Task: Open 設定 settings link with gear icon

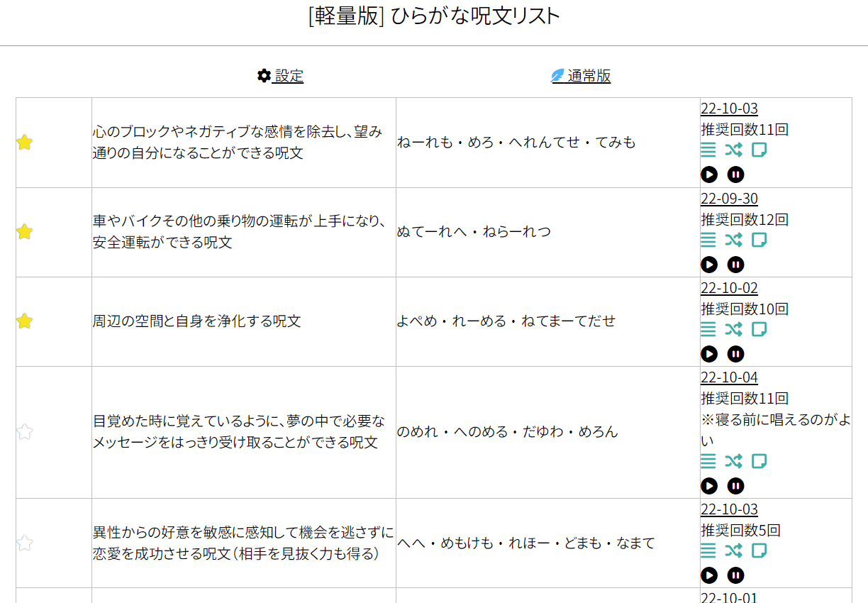Action: pos(281,76)
